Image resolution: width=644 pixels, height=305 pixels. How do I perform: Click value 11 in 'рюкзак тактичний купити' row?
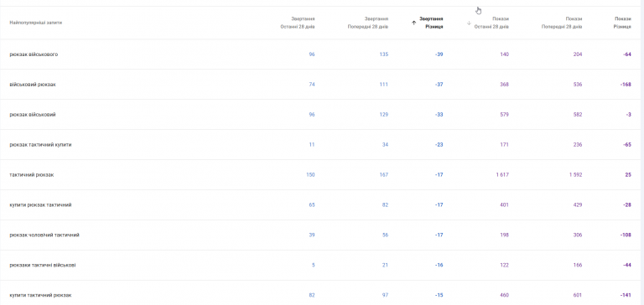(312, 145)
